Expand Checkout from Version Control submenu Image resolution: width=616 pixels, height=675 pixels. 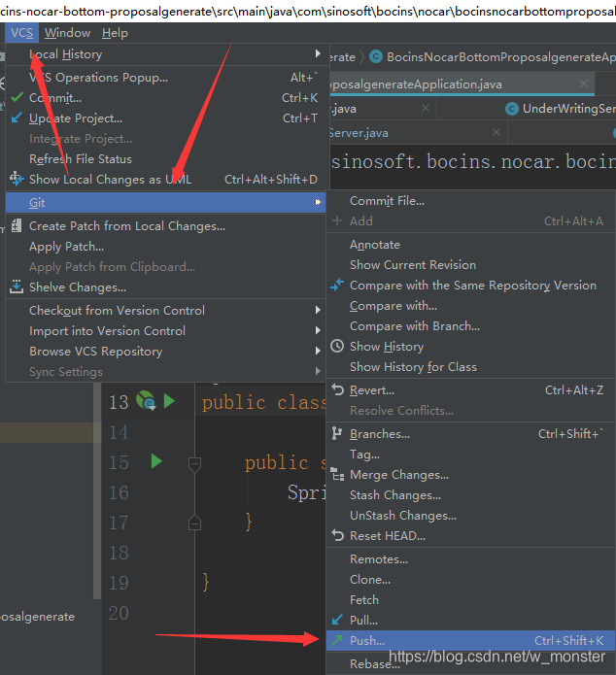tap(318, 310)
